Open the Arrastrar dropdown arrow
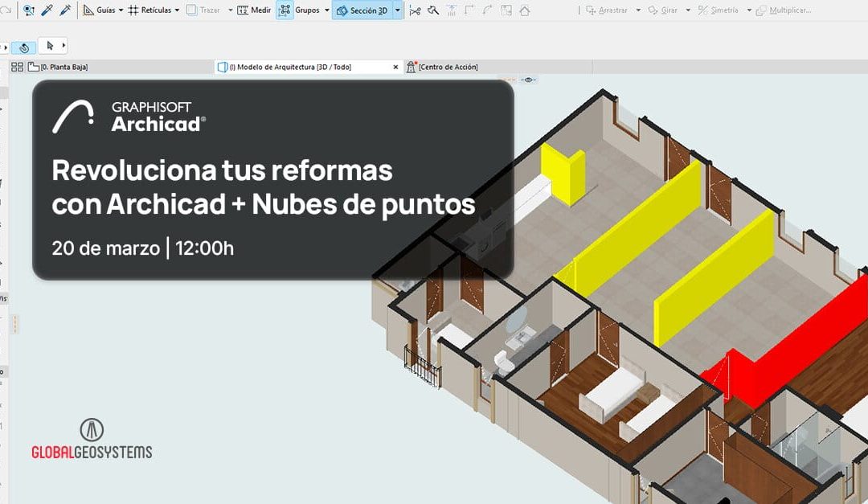The width and height of the screenshot is (868, 504). 638,10
